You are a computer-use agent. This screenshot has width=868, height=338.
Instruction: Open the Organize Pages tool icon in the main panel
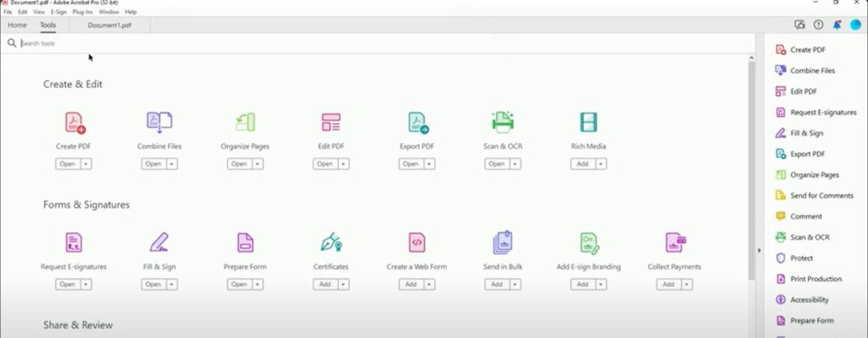coord(245,122)
